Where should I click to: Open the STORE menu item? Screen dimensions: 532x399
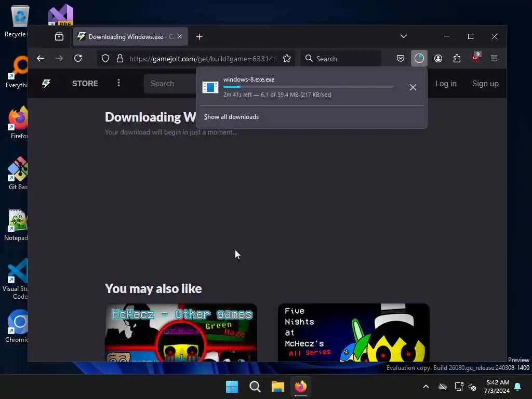click(85, 84)
